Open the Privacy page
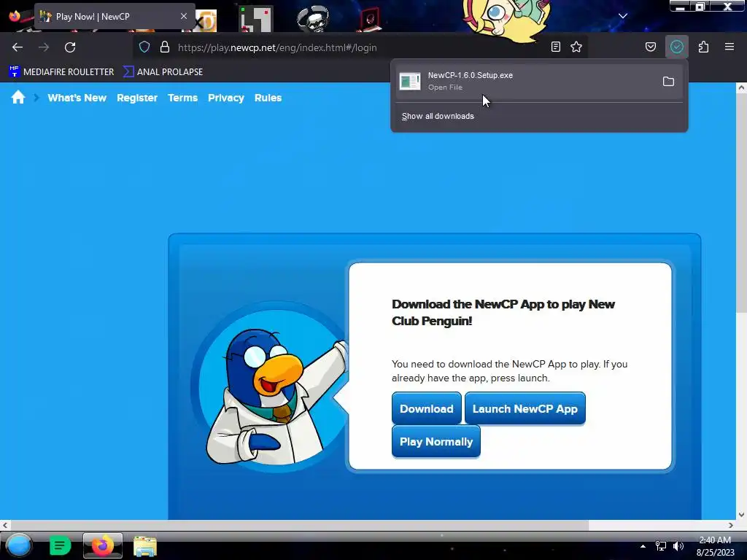 [226, 98]
